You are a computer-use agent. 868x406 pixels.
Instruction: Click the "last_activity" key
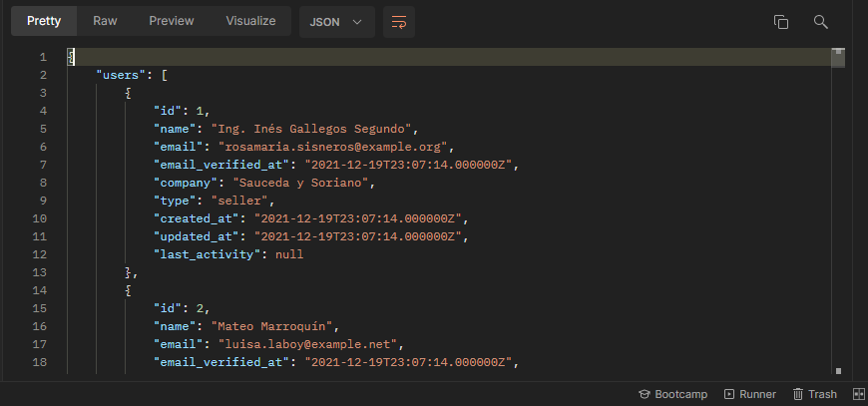(208, 254)
